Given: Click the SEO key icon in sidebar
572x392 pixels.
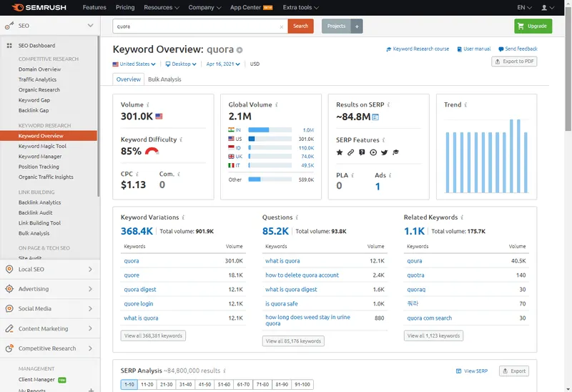Looking at the screenshot, I should [9, 26].
